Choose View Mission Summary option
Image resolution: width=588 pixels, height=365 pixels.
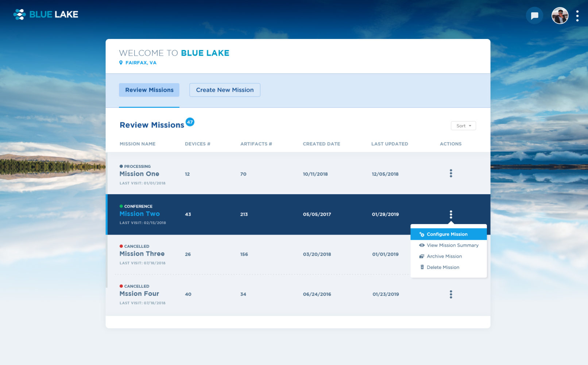[x=452, y=245]
